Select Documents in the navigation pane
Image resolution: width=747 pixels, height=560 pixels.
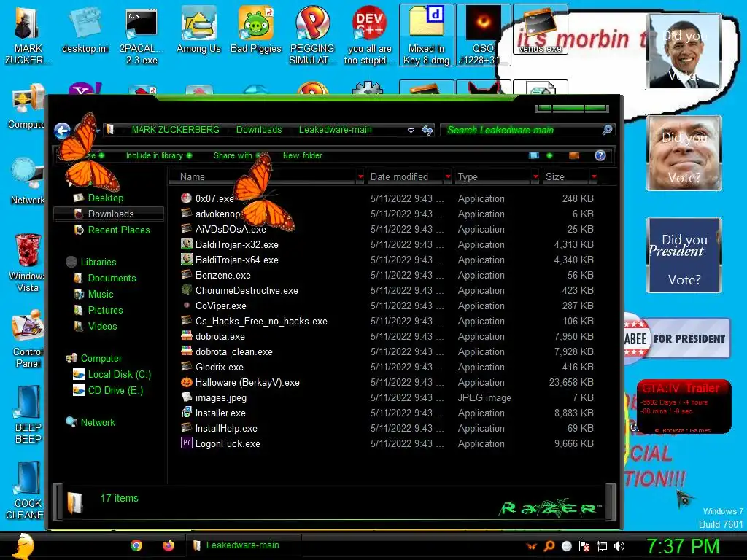point(112,278)
